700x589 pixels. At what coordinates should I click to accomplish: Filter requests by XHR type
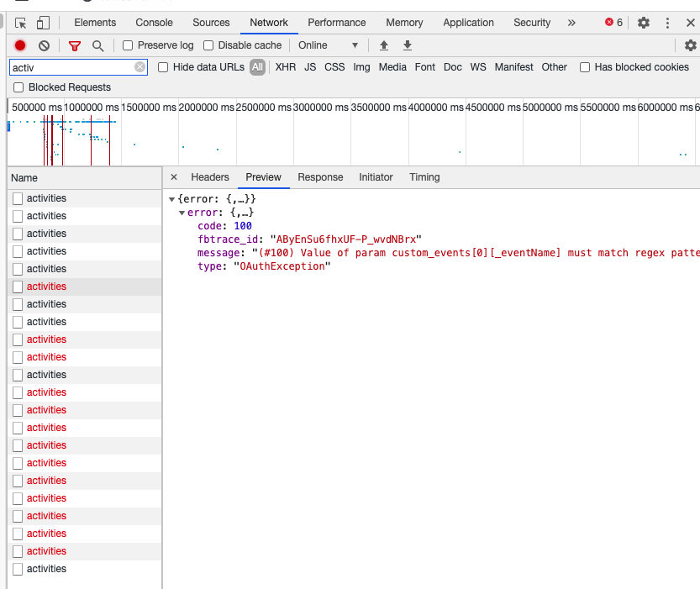point(286,67)
